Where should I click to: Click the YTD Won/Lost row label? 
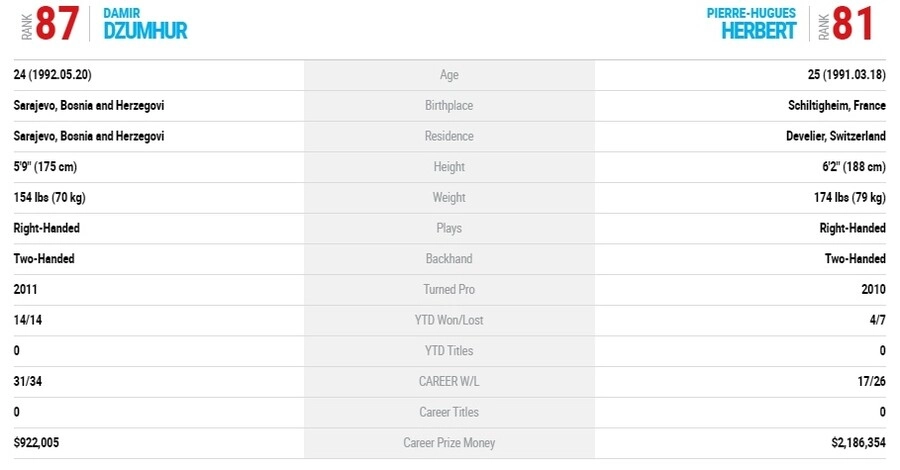[x=449, y=320]
